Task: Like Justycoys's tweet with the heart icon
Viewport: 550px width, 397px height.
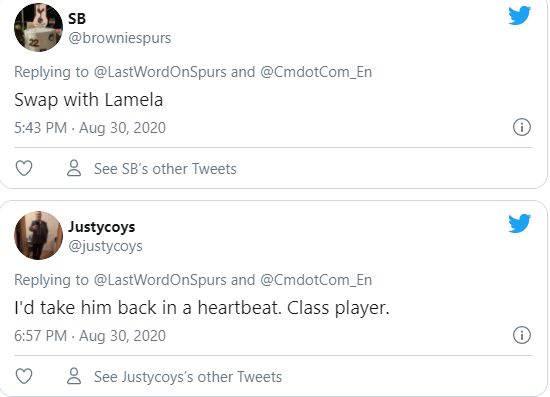Action: click(x=24, y=376)
